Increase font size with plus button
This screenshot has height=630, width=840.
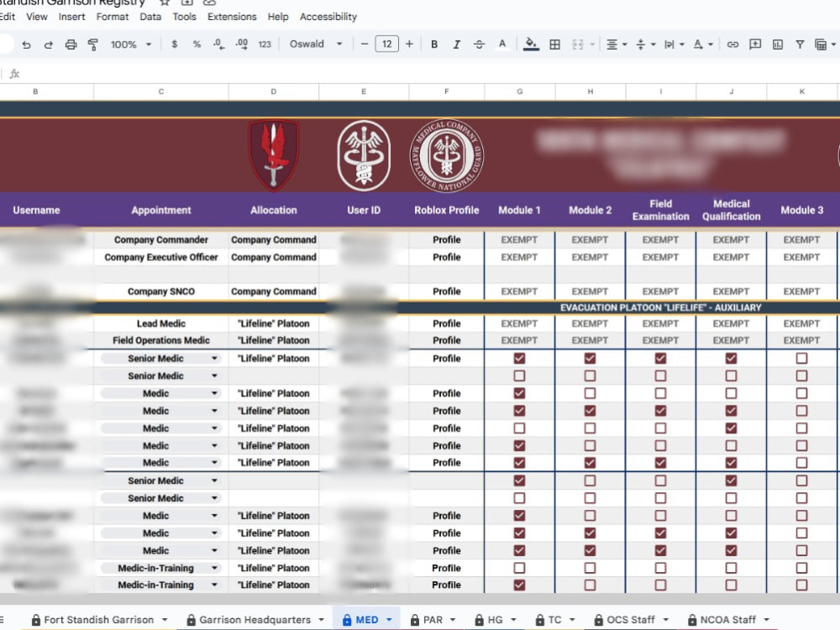(x=409, y=44)
